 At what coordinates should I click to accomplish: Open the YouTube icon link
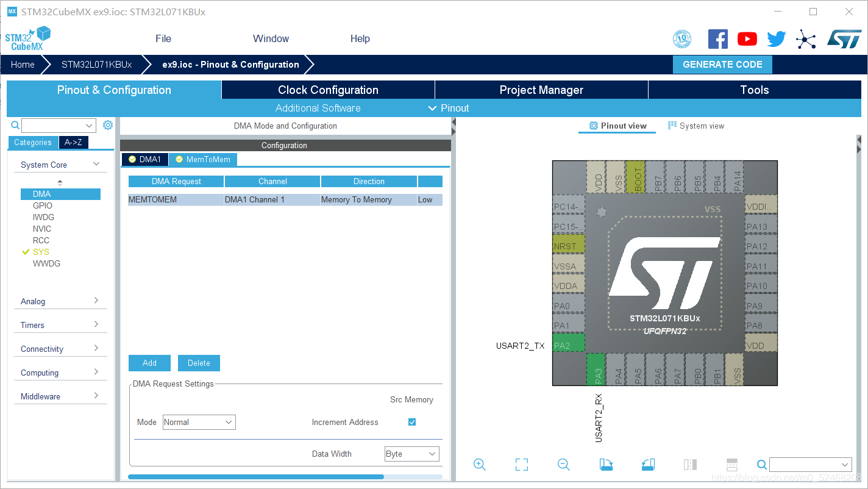747,39
